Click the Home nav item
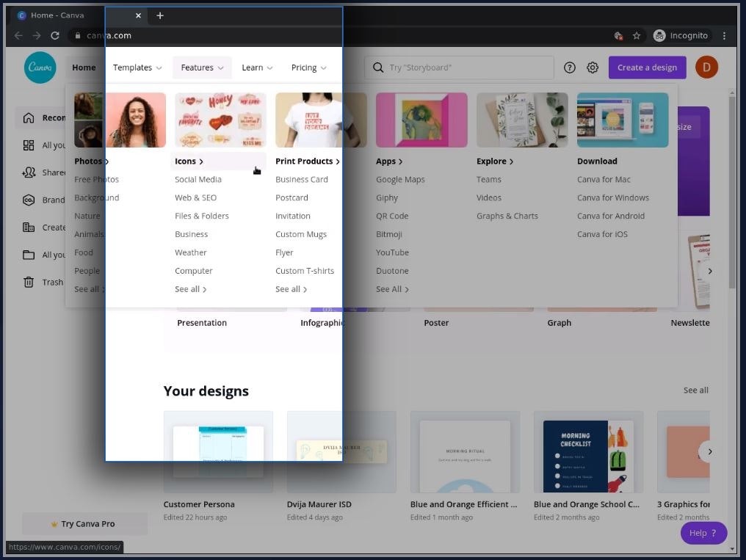The image size is (746, 560). click(84, 68)
